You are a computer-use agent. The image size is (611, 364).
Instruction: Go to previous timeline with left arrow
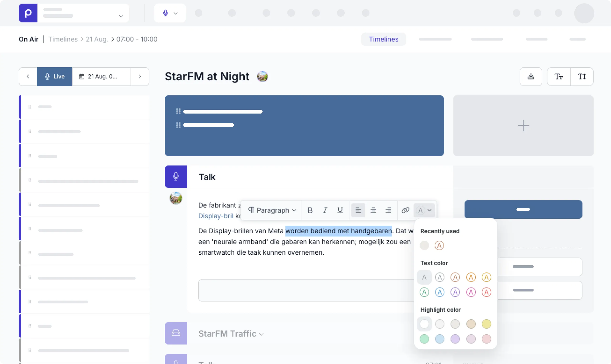tap(28, 77)
